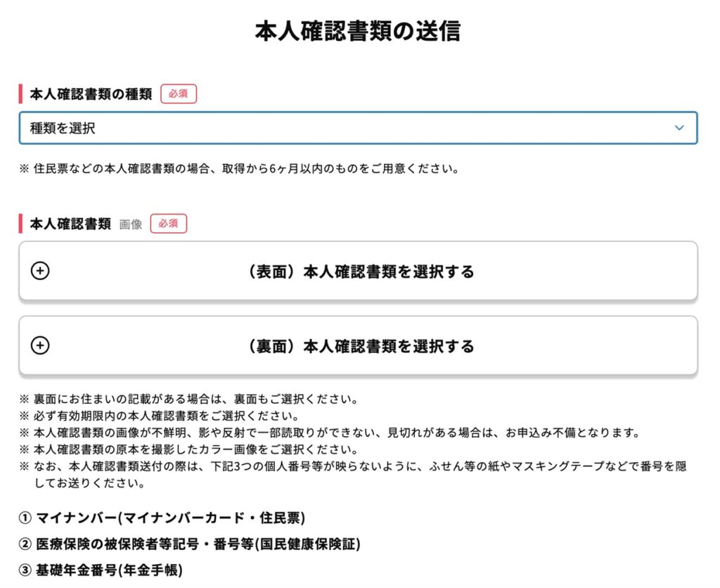Click the note about 取得から6ヶ月以内
Screen dimensions: 720x588
click(239, 169)
